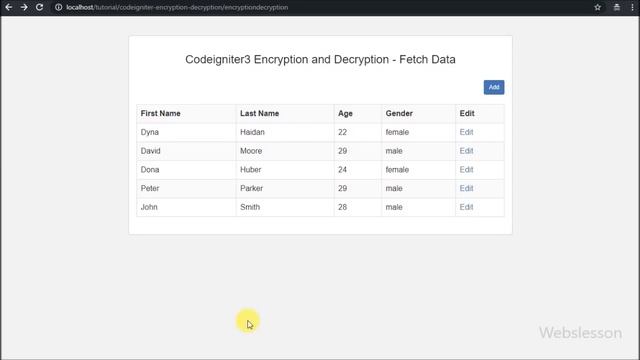Go forward with the browser forward arrow
The height and width of the screenshot is (360, 640).
pos(24,7)
